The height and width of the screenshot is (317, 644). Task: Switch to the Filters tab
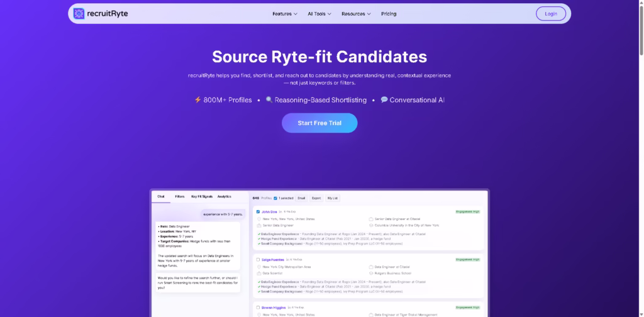[180, 197]
